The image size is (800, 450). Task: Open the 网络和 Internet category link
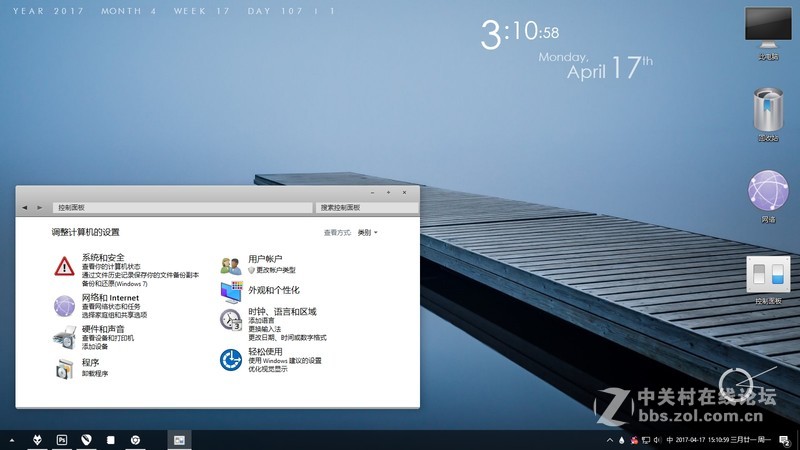click(110, 297)
